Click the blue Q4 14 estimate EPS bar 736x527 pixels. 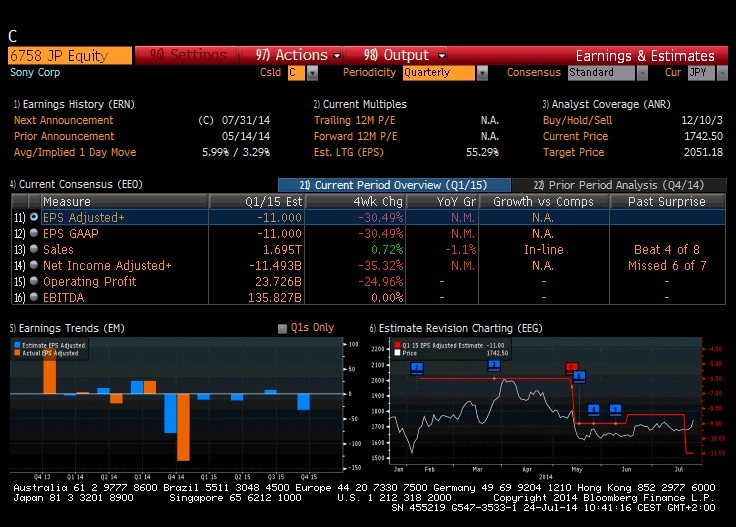(170, 413)
